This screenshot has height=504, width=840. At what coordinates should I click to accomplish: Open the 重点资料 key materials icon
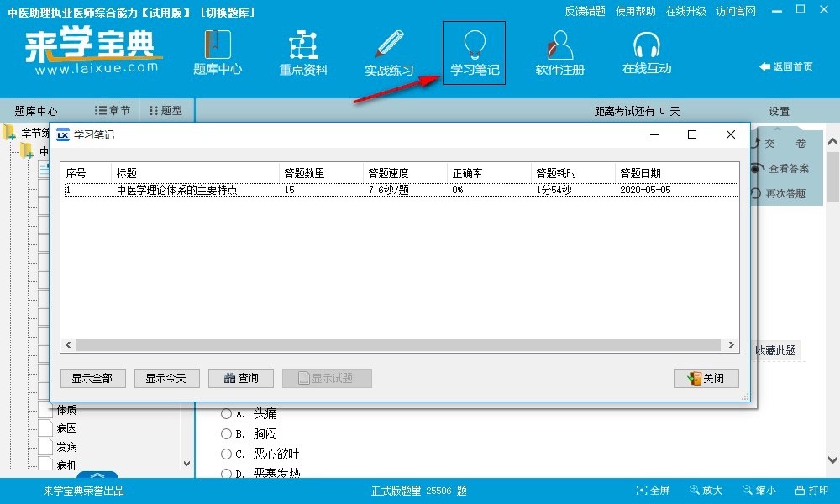click(302, 52)
